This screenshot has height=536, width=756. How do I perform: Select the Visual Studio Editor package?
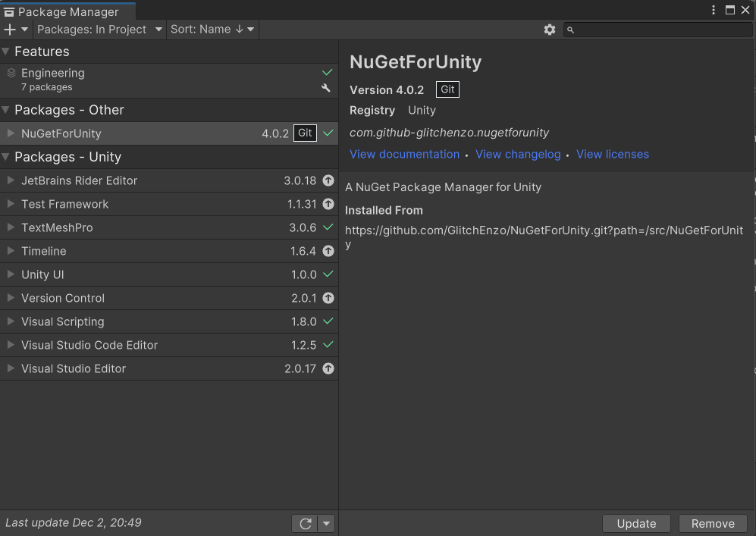[169, 368]
